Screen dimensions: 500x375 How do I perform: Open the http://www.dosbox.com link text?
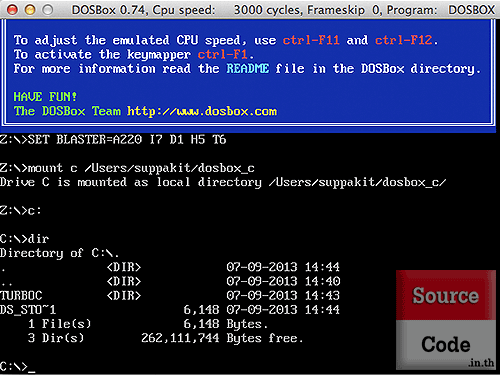[202, 111]
